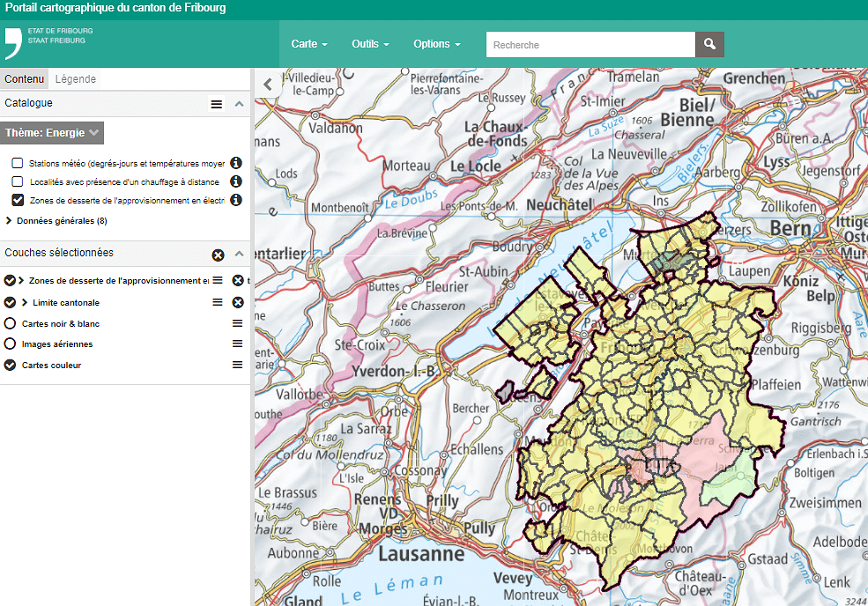Enable the Stations météo checkbox
The image size is (868, 606).
coord(18,163)
